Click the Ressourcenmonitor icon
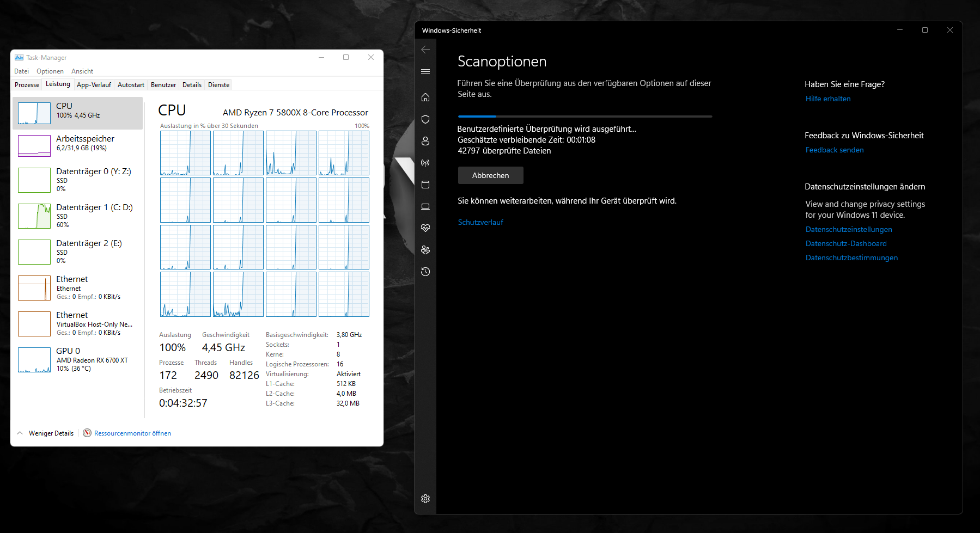Image resolution: width=980 pixels, height=533 pixels. 87,433
